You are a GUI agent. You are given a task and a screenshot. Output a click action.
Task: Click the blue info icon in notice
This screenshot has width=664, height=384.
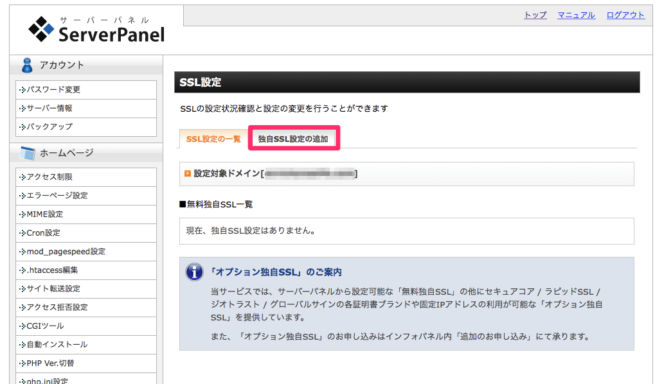point(194,272)
